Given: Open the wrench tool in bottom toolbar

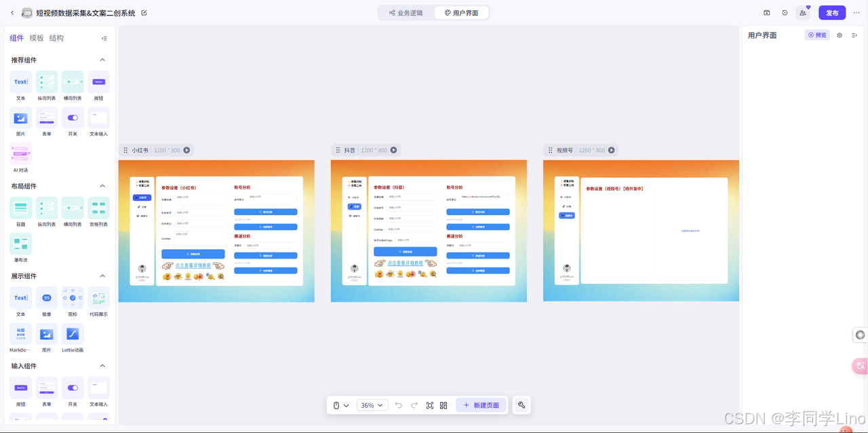Looking at the screenshot, I should coord(521,405).
